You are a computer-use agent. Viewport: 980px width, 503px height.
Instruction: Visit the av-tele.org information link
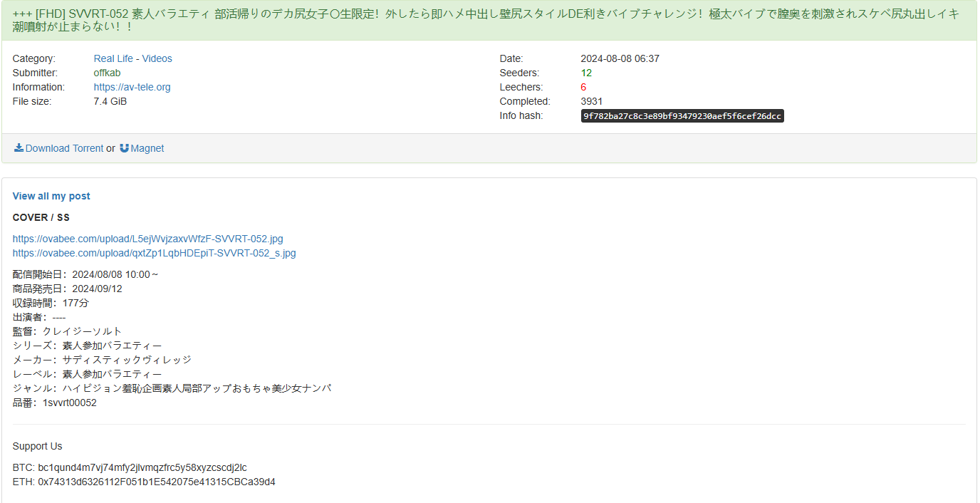click(132, 87)
